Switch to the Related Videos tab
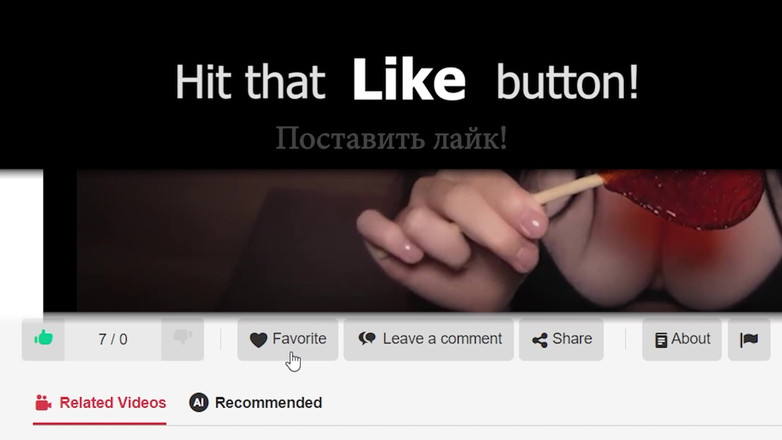Screen dimensions: 782x440 100,403
